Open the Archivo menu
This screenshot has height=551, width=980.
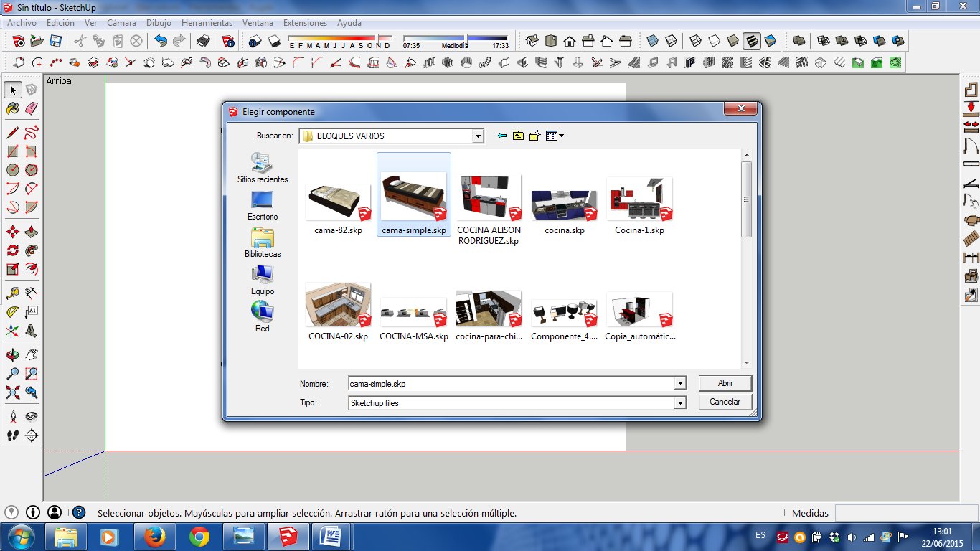click(x=22, y=23)
